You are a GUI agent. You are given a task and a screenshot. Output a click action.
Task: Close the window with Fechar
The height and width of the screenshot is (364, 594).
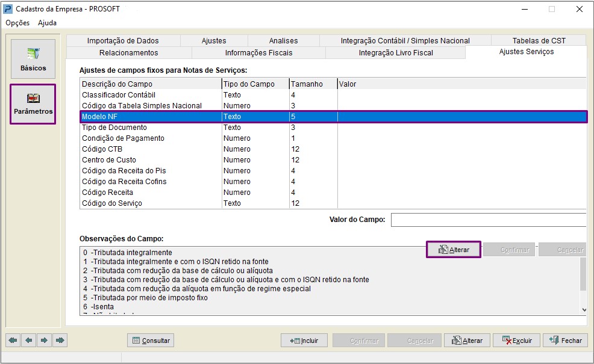point(565,341)
